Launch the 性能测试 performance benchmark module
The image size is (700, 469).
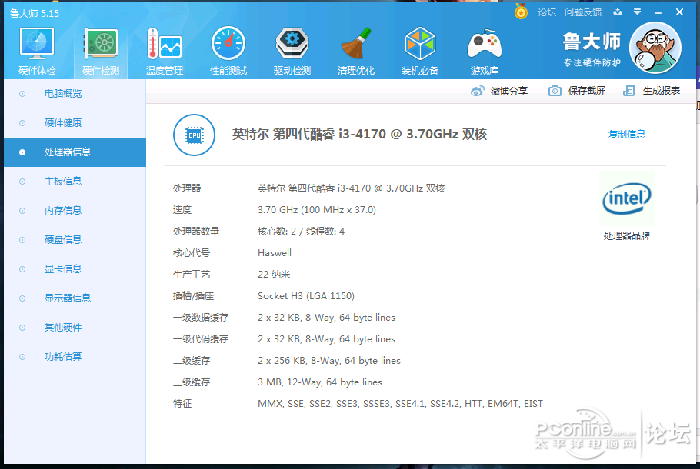229,51
